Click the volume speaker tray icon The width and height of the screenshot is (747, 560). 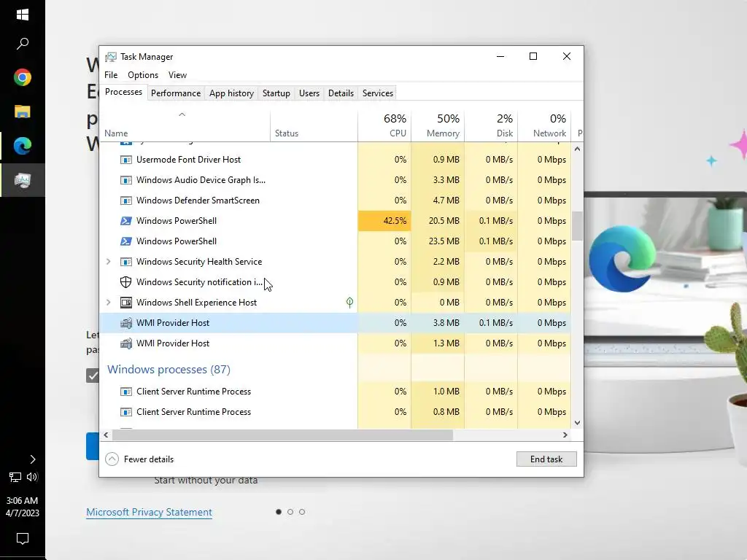tap(32, 477)
